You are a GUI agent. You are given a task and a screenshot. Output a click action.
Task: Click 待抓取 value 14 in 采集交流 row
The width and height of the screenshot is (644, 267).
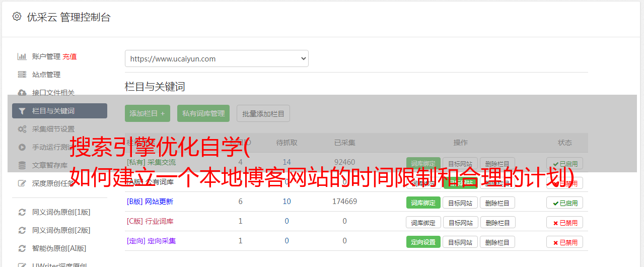point(287,162)
